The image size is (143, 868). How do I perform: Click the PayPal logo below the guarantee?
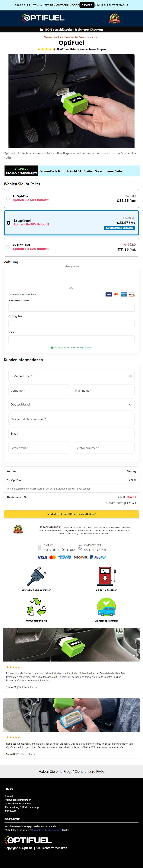(98, 557)
